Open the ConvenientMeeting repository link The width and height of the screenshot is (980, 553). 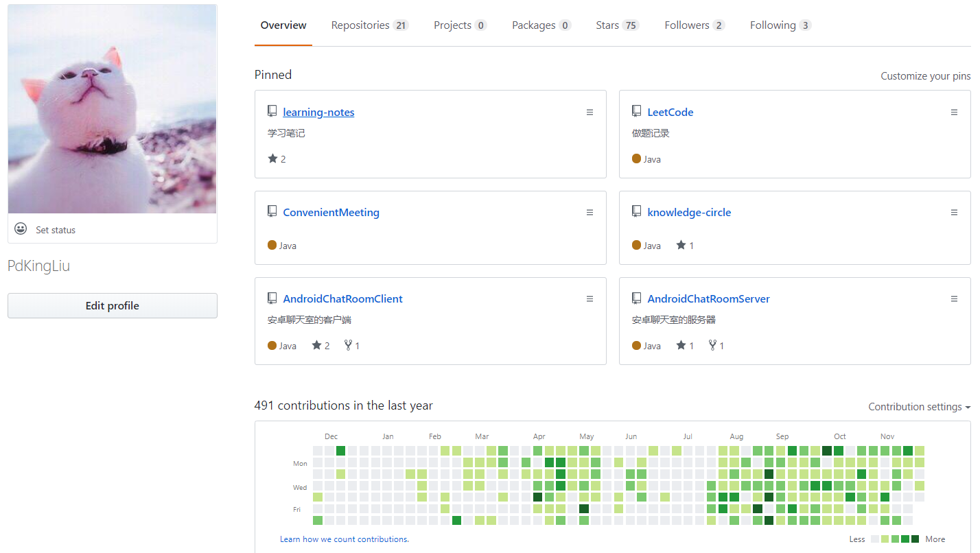point(331,212)
